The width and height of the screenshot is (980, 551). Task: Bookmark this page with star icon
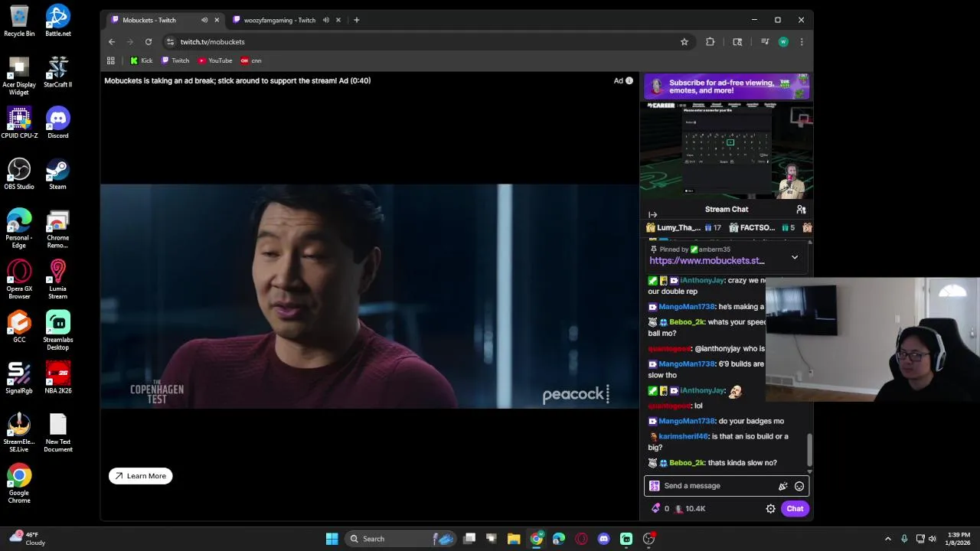684,42
